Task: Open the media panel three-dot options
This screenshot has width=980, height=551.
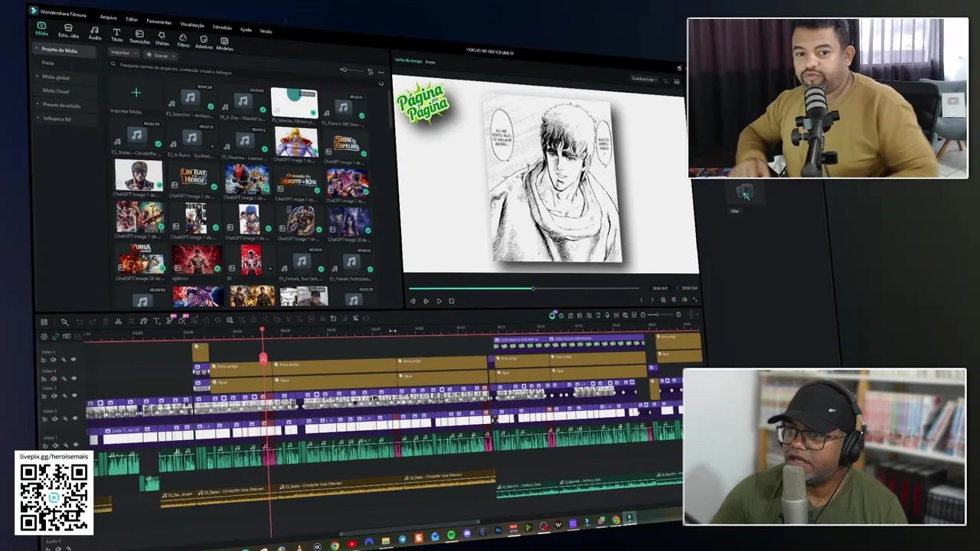Action: [x=381, y=73]
